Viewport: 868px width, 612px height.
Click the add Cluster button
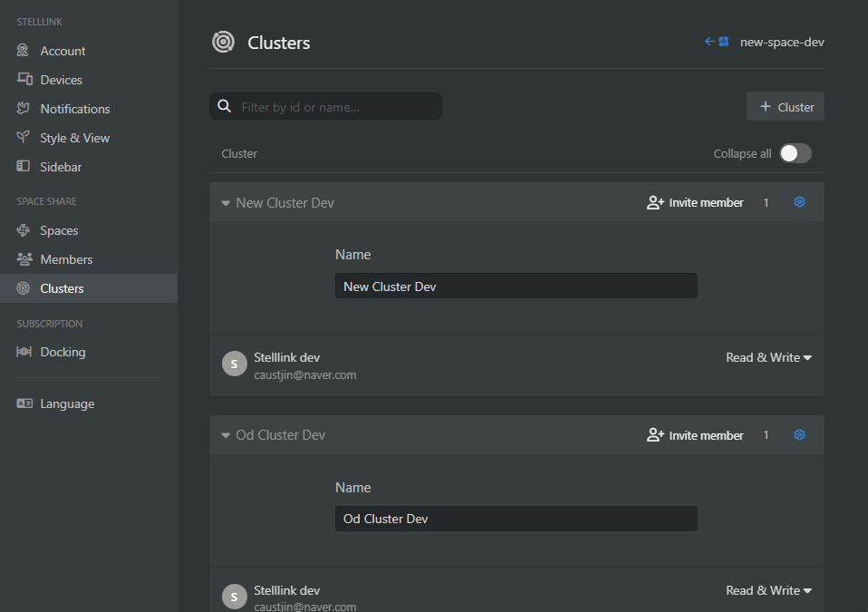(x=785, y=107)
